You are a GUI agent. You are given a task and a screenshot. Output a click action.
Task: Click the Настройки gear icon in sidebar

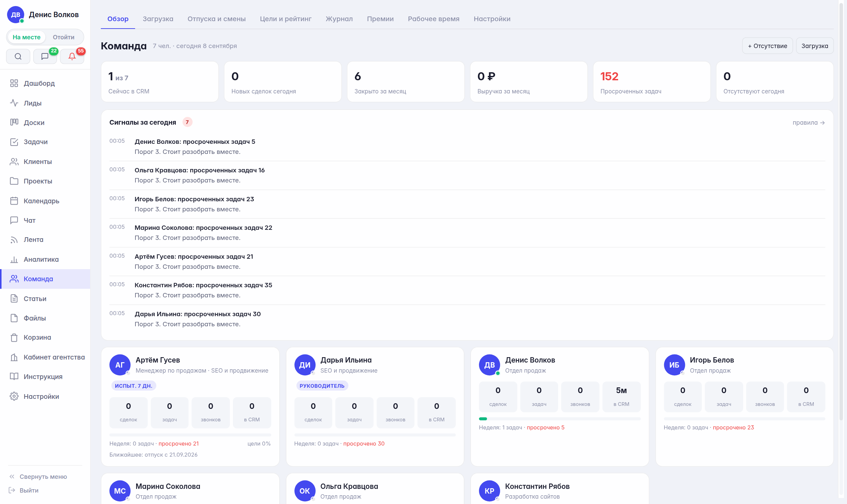pos(14,396)
